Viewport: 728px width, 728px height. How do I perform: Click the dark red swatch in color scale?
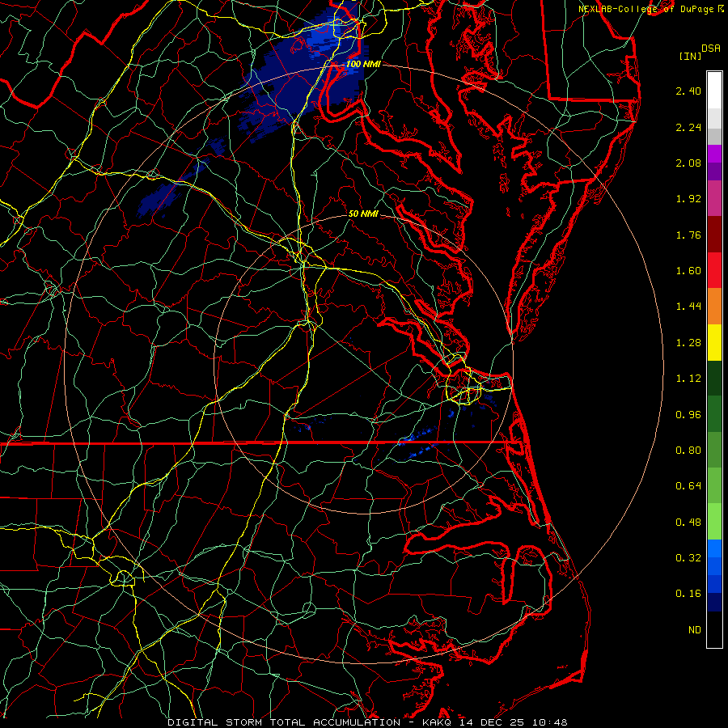tap(714, 235)
